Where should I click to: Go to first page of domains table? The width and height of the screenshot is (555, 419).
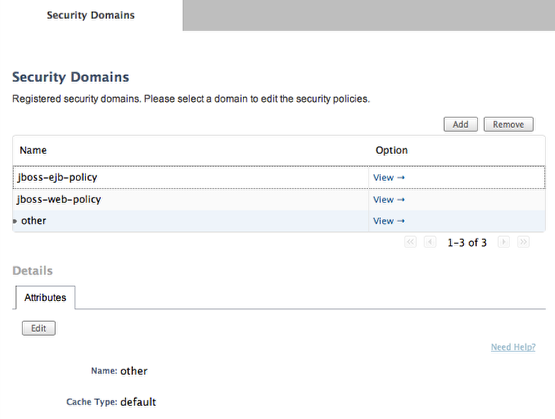tap(410, 242)
